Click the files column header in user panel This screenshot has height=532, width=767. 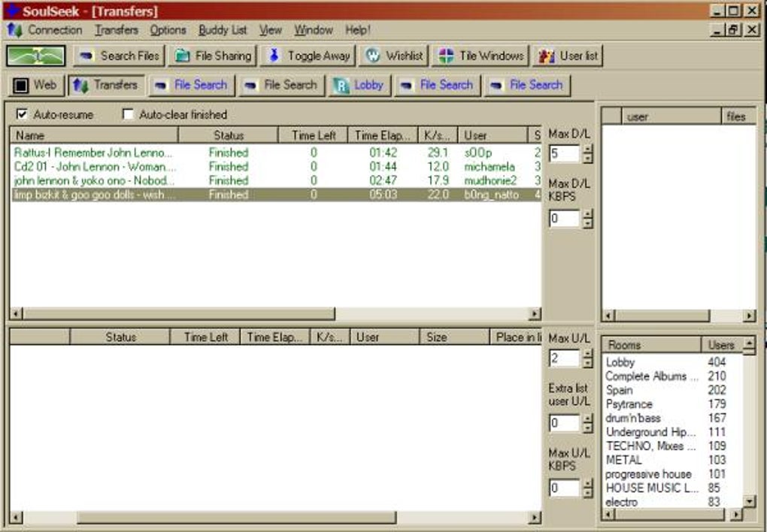coord(738,116)
